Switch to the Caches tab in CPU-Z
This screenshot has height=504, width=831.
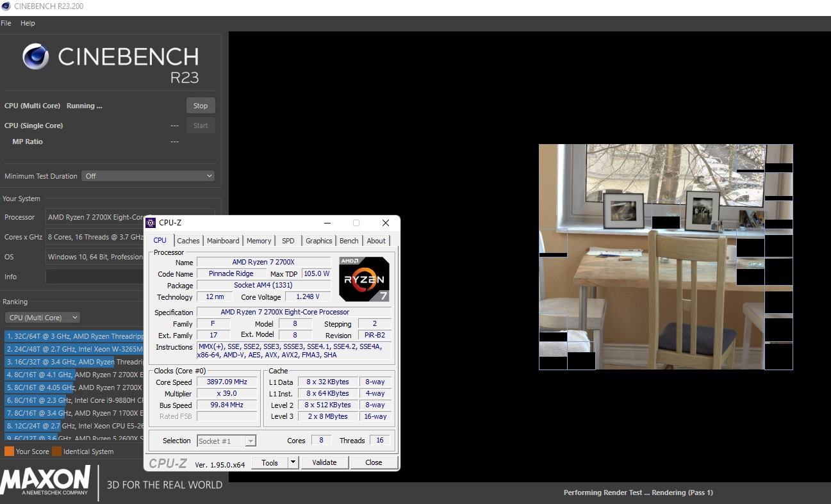click(x=188, y=241)
